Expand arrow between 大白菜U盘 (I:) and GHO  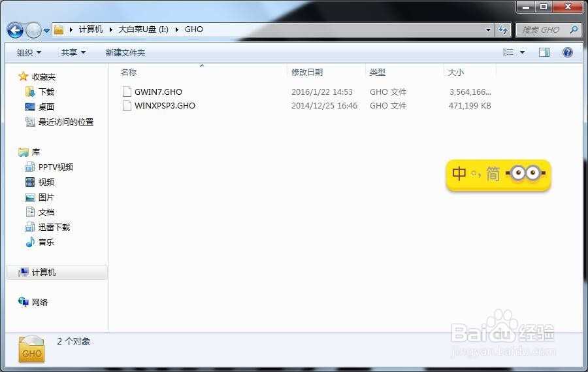coord(176,29)
